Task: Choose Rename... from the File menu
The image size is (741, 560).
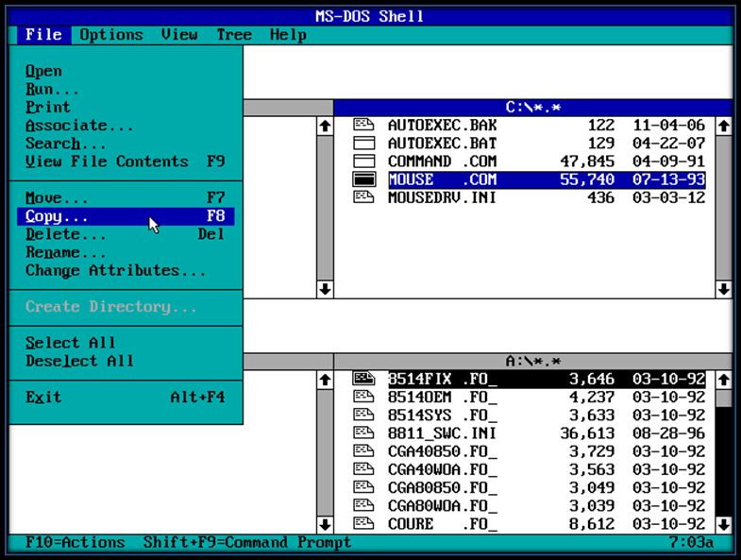Action: [x=126, y=252]
